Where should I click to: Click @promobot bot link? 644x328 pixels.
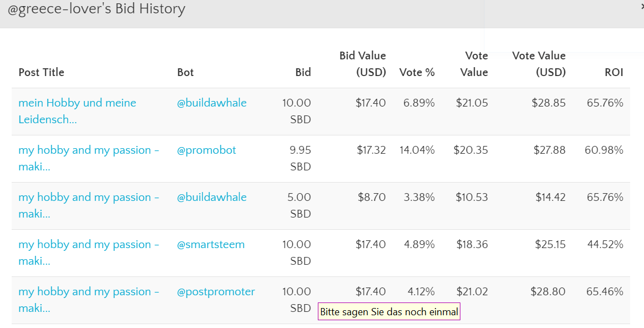coord(206,150)
